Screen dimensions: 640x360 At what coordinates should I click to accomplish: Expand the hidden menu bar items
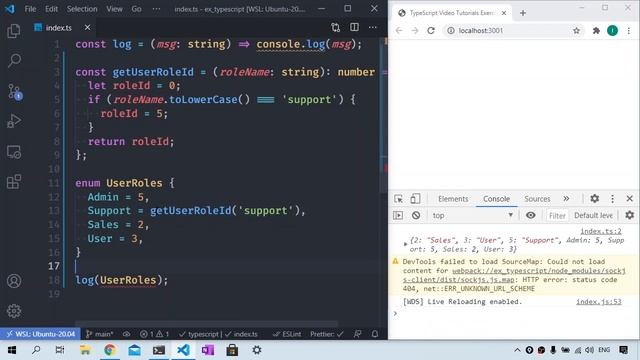click(156, 9)
